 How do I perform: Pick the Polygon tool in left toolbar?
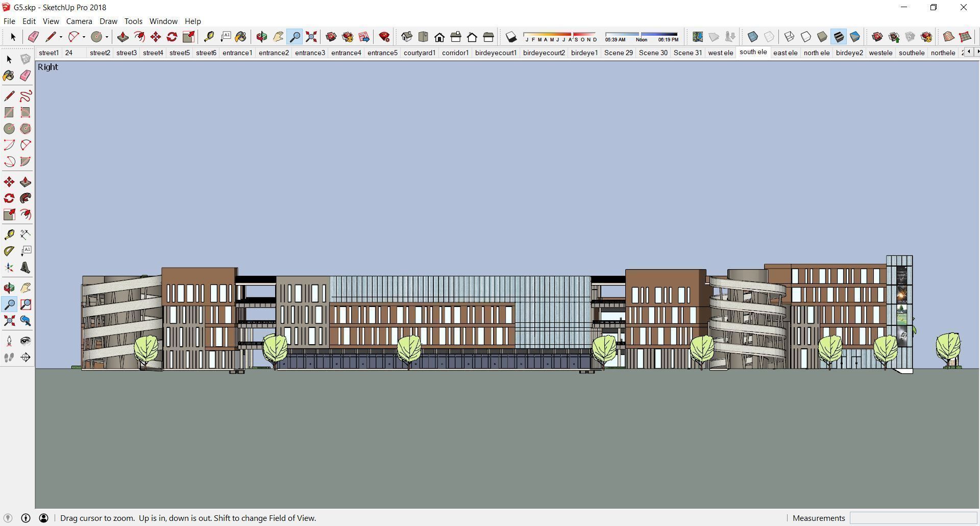pos(26,129)
